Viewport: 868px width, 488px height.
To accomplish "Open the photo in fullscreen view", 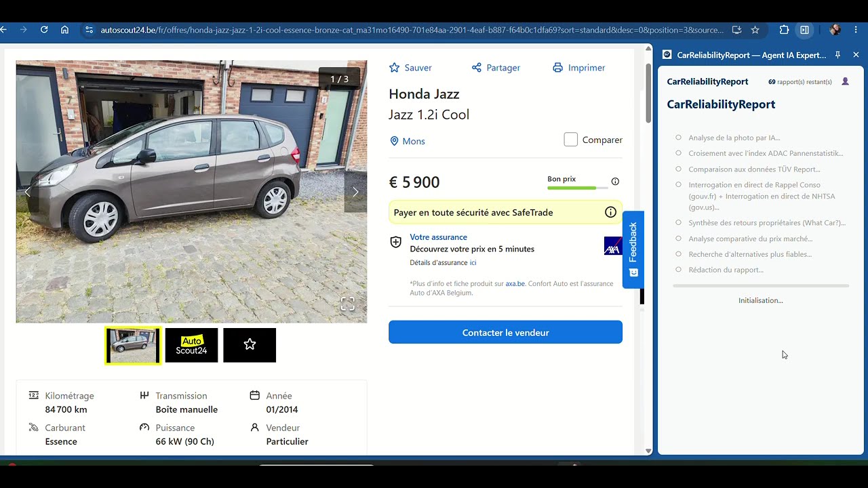I will click(348, 304).
